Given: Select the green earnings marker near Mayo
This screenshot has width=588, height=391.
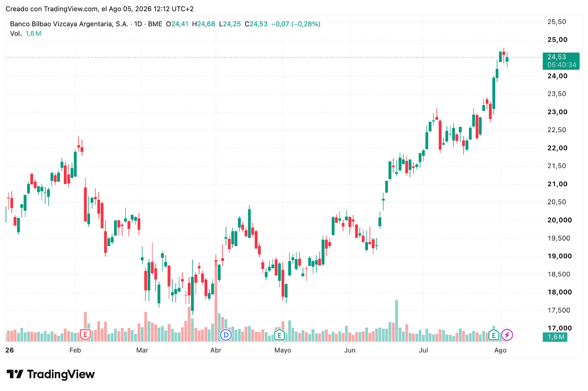Looking at the screenshot, I should click(x=279, y=335).
